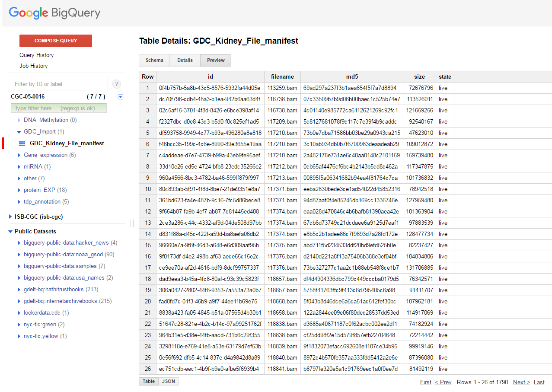Open lookerdata:cdc dataset

pyautogui.click(x=42, y=313)
